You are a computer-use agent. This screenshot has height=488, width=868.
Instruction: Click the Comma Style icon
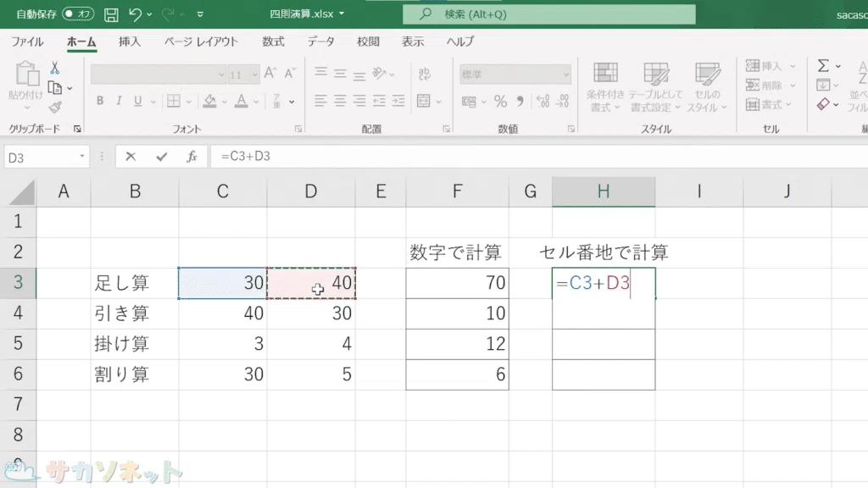(520, 102)
